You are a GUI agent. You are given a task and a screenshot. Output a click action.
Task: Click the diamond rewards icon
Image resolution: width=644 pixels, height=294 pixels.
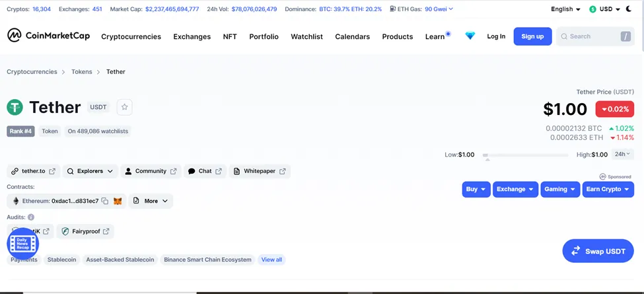(x=470, y=36)
